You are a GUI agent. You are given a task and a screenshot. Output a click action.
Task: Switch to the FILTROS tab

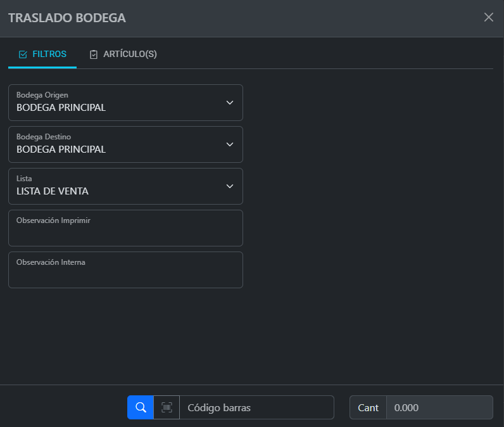(x=42, y=54)
